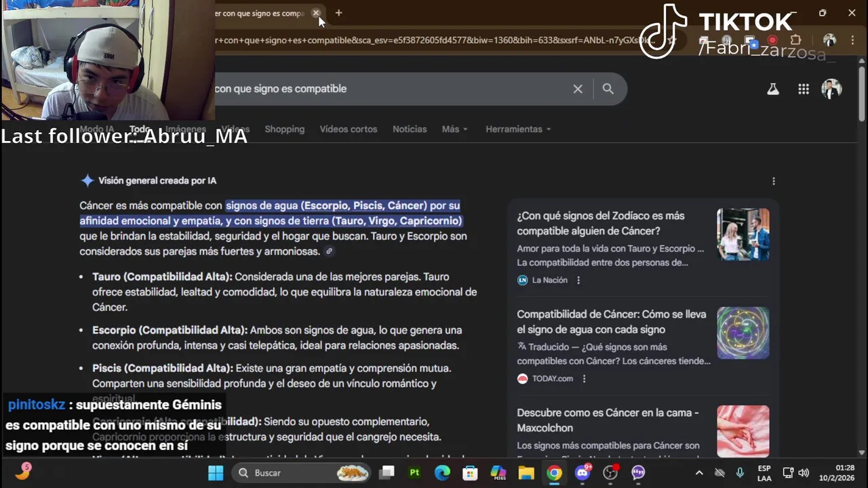Open a new browser tab
This screenshot has width=868, height=488.
tap(338, 13)
